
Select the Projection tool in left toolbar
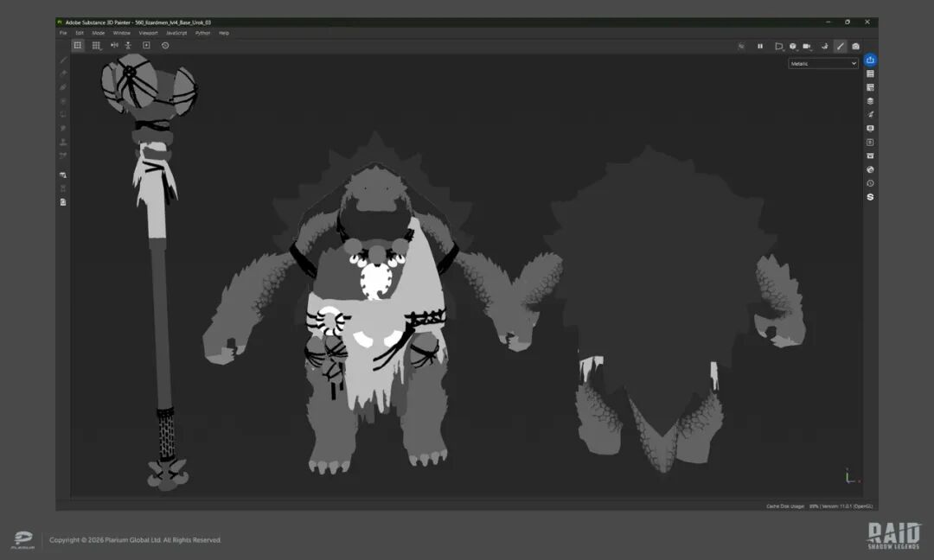(63, 87)
